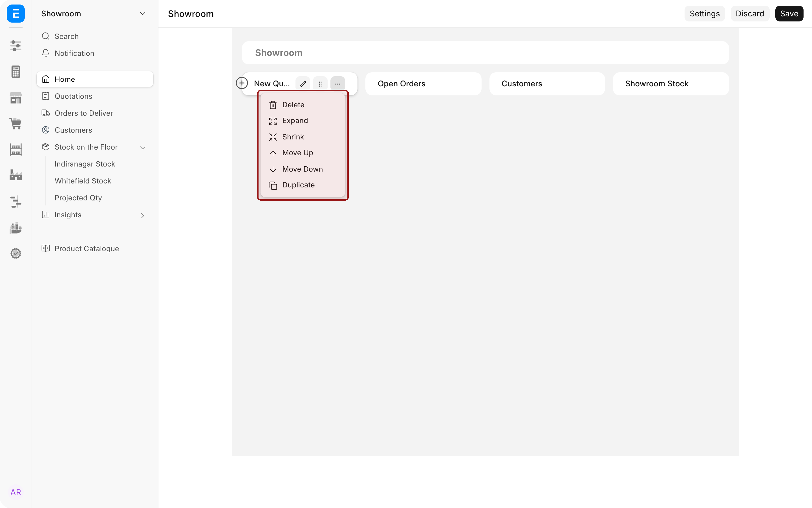Viewport: 812px width, 508px height.
Task: Open Product Catalogue in the sidebar
Action: (95, 248)
